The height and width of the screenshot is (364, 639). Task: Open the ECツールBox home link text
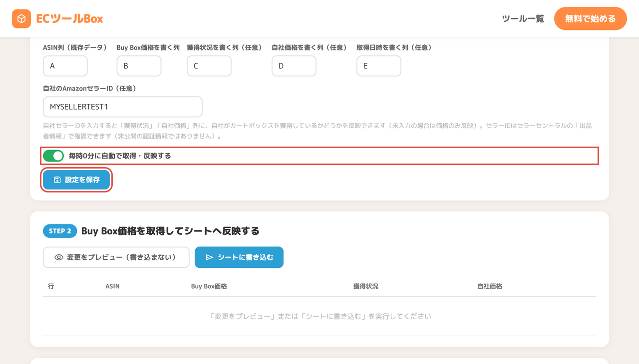coord(69,19)
